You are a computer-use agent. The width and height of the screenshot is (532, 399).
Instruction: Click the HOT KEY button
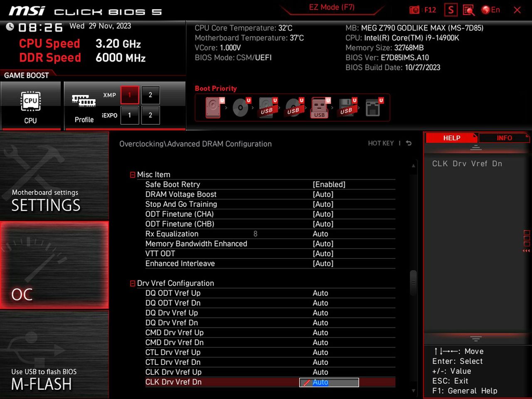tap(381, 143)
